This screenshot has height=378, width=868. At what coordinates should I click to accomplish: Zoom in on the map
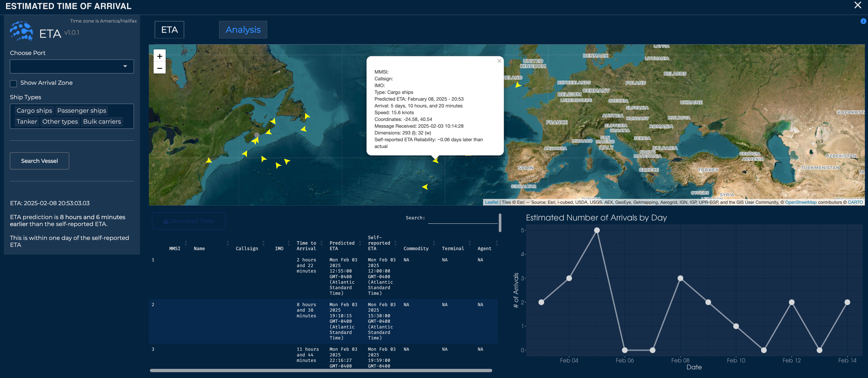coord(159,56)
